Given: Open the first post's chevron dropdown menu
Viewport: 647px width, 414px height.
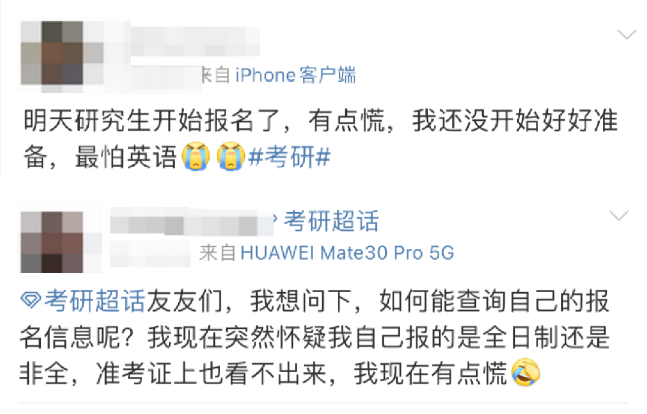Looking at the screenshot, I should point(626,35).
